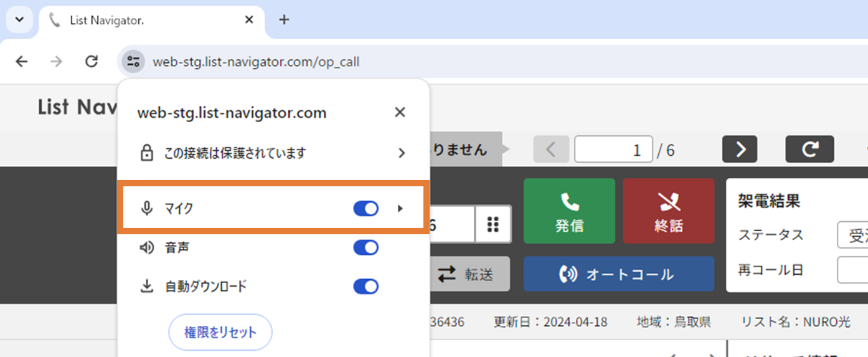
Task: Open the dial keypad grid icon
Action: (493, 224)
